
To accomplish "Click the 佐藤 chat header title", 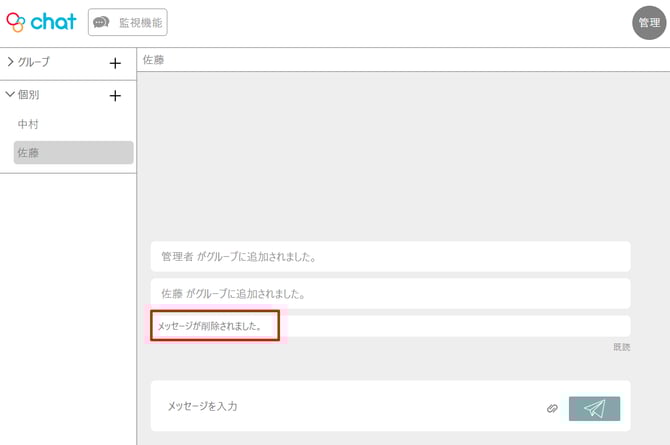I will coord(153,60).
